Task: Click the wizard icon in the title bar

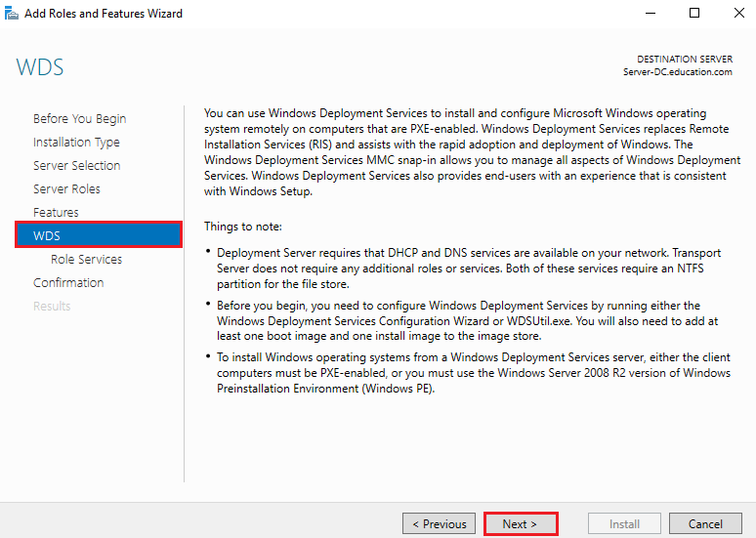Action: [12, 14]
